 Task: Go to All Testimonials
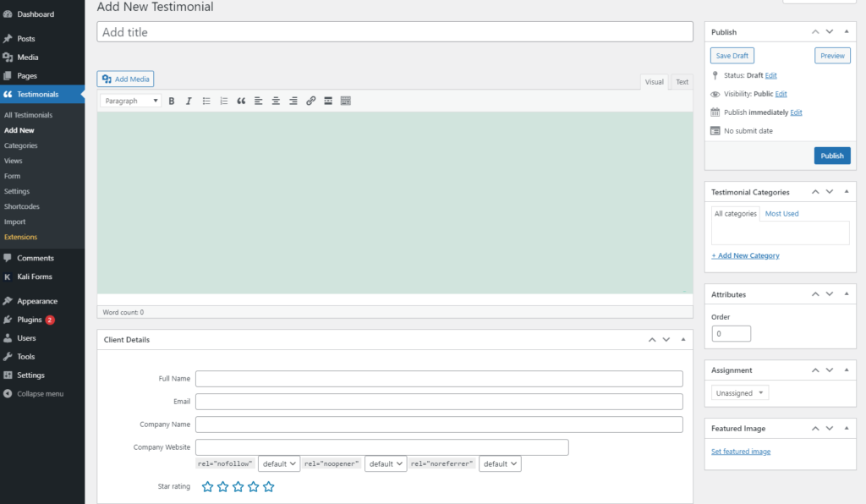tap(28, 115)
